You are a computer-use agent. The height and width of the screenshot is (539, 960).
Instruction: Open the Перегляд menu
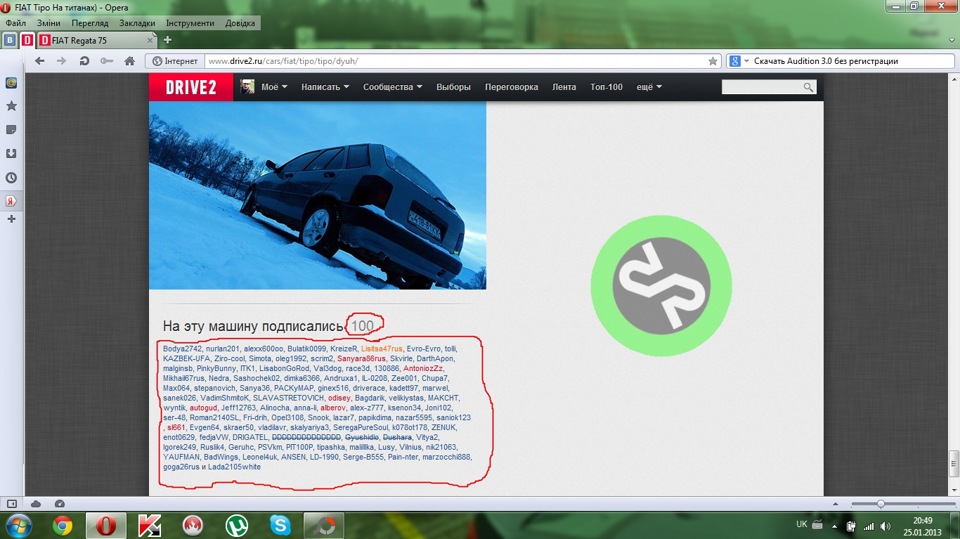(x=89, y=23)
